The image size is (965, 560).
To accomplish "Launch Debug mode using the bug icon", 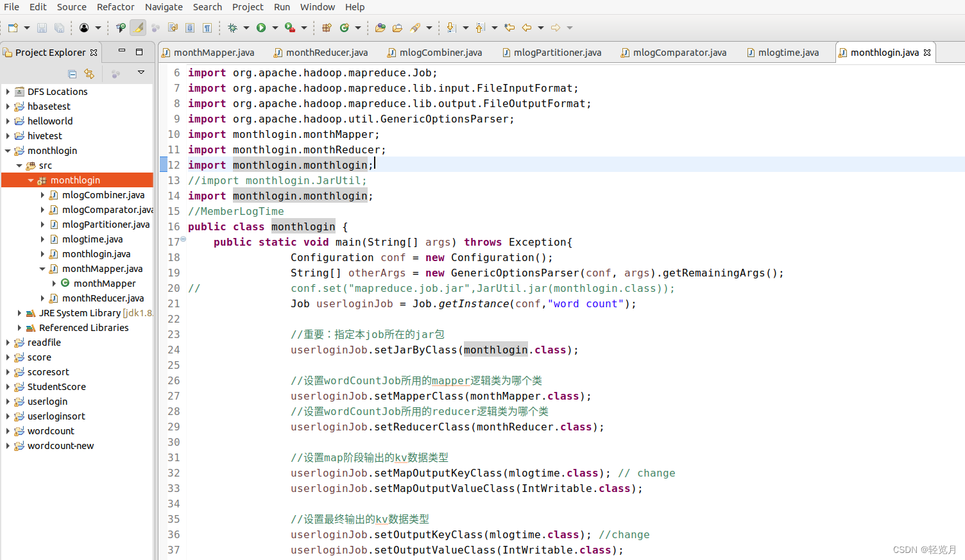I will pyautogui.click(x=234, y=28).
